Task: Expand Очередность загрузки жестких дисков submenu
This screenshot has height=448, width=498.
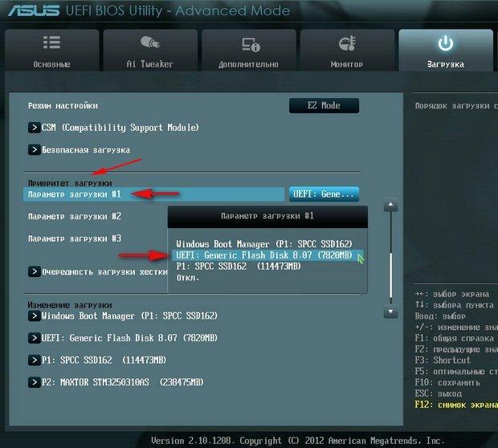Action: coord(97,272)
